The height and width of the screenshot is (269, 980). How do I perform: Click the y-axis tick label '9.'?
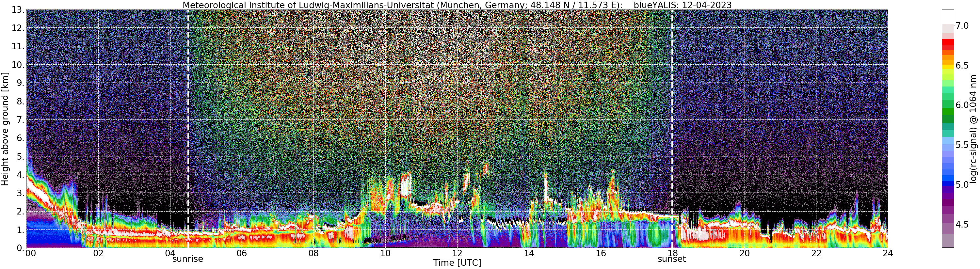(21, 83)
